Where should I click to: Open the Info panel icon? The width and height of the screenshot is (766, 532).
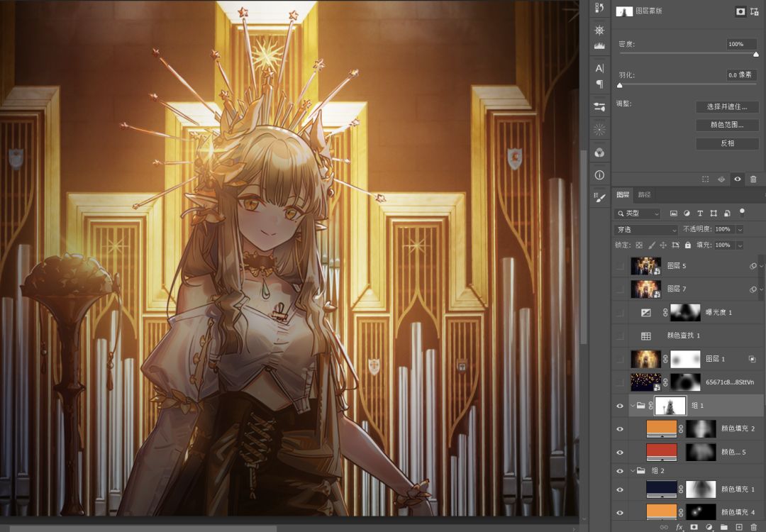coord(599,174)
